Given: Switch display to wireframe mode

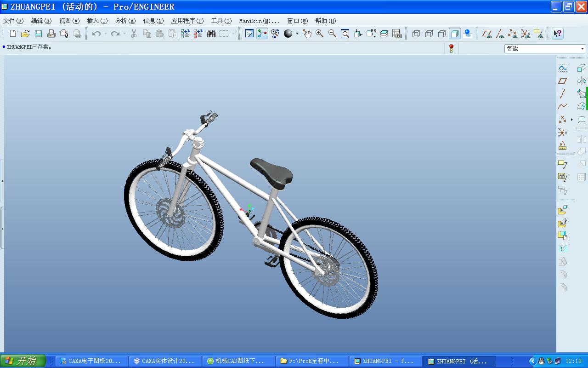Looking at the screenshot, I should coord(416,34).
